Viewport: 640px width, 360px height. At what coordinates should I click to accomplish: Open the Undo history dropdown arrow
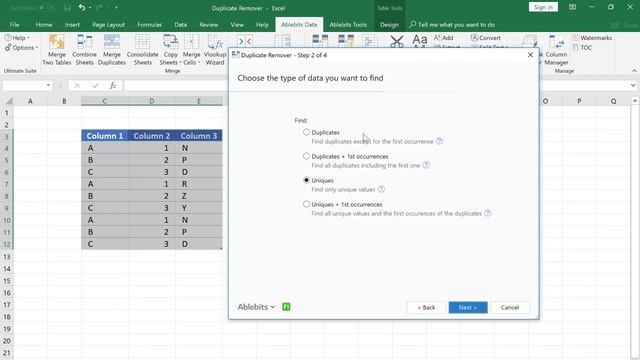pyautogui.click(x=90, y=8)
